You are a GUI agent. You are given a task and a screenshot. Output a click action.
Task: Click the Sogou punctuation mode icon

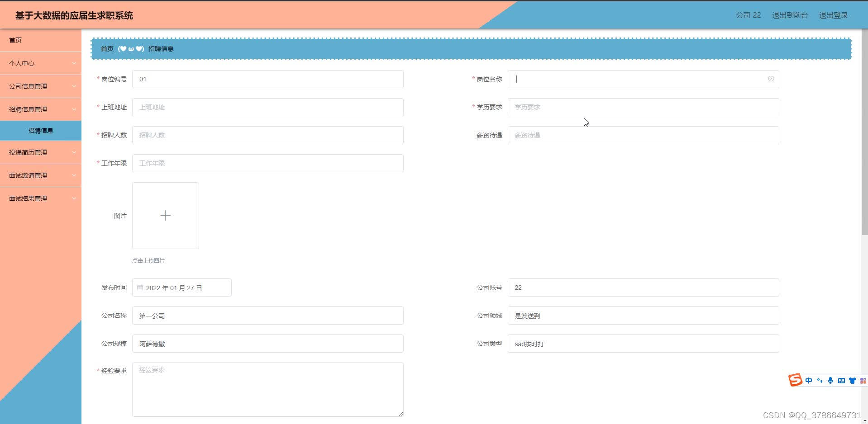820,381
